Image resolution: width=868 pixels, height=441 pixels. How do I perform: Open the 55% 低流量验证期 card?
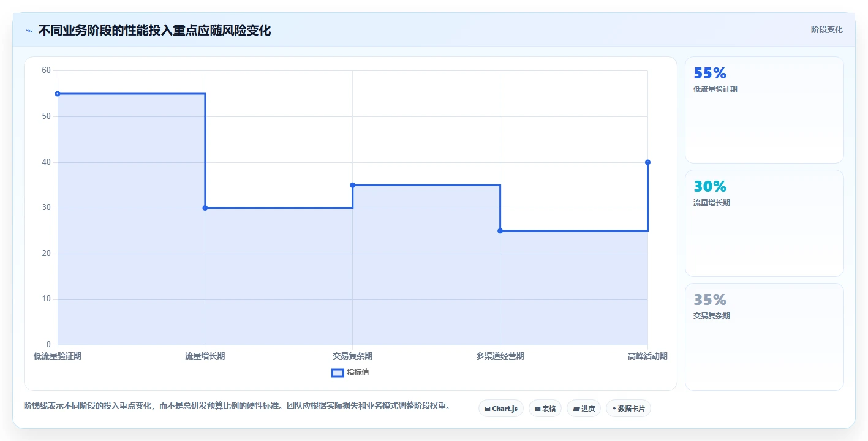764,110
